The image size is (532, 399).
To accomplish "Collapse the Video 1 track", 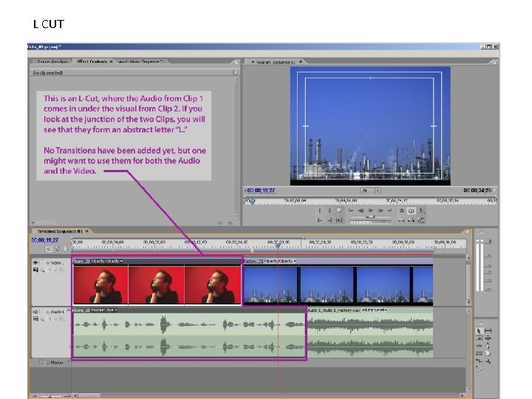I will point(48,262).
